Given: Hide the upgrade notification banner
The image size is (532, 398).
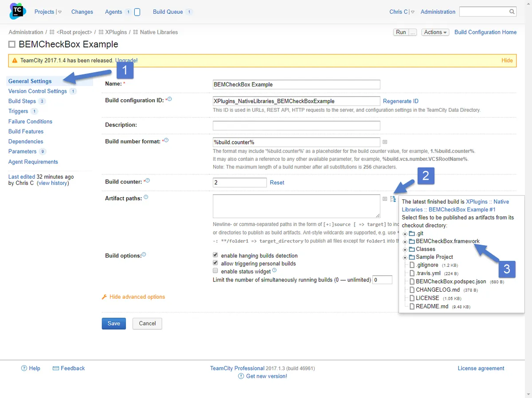Looking at the screenshot, I should 507,60.
